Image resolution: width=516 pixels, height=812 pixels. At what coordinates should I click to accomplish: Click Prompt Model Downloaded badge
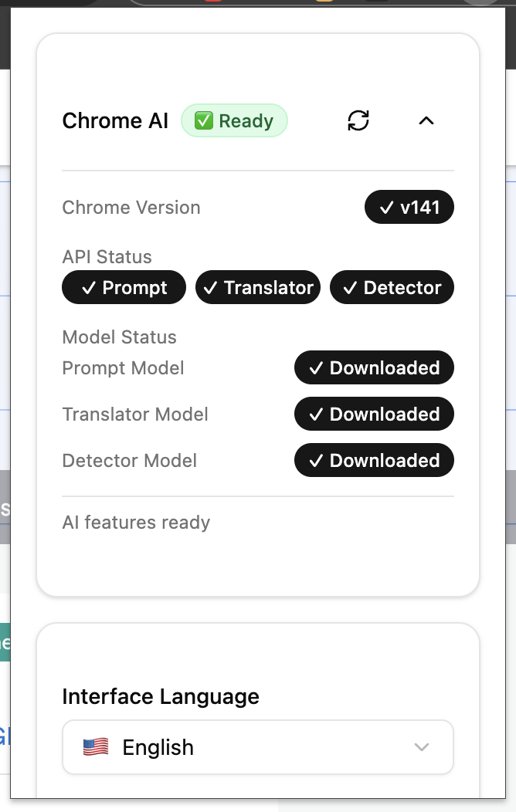pos(374,367)
